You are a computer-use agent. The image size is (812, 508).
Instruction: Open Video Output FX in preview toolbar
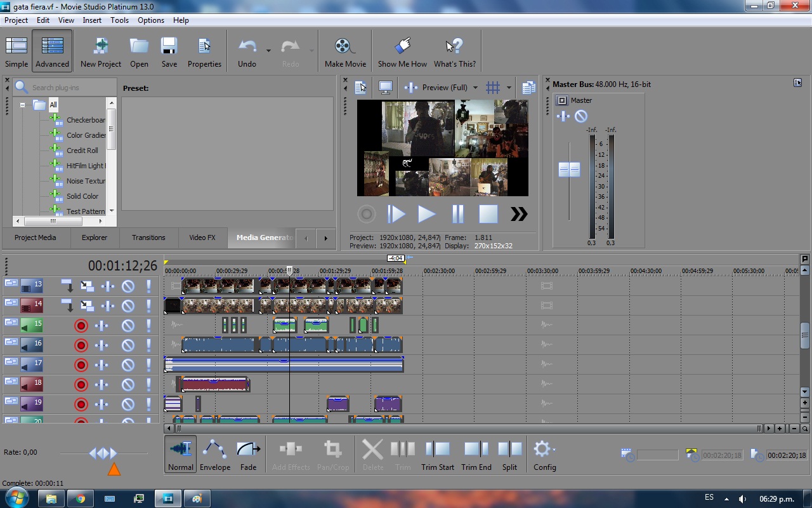(411, 88)
